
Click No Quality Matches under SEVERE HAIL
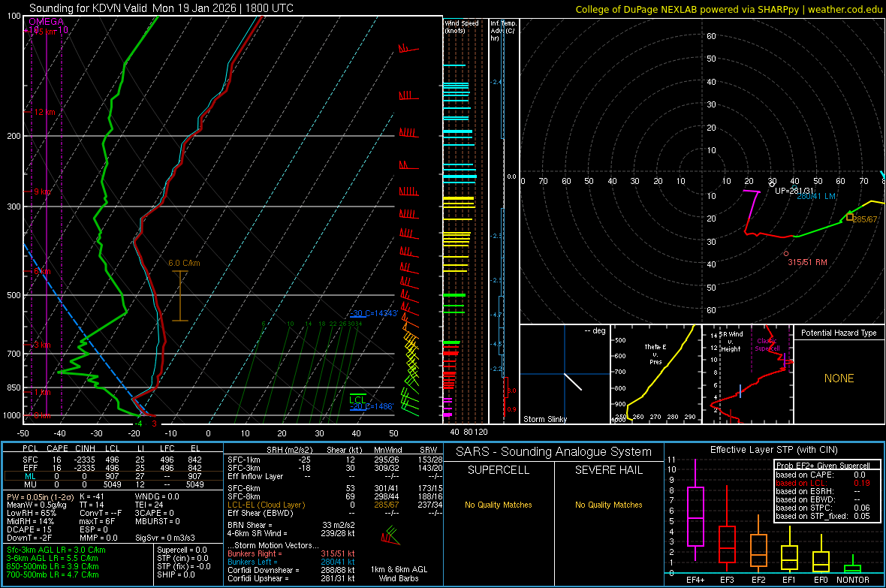pyautogui.click(x=608, y=505)
